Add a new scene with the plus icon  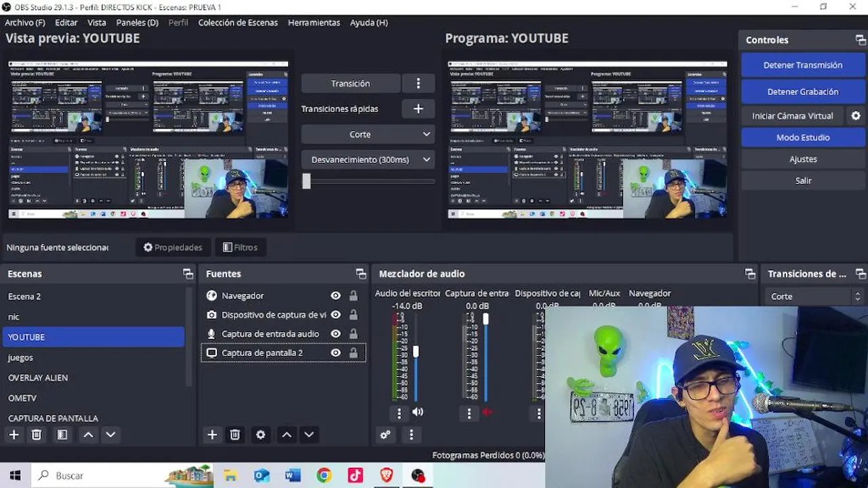(14, 434)
